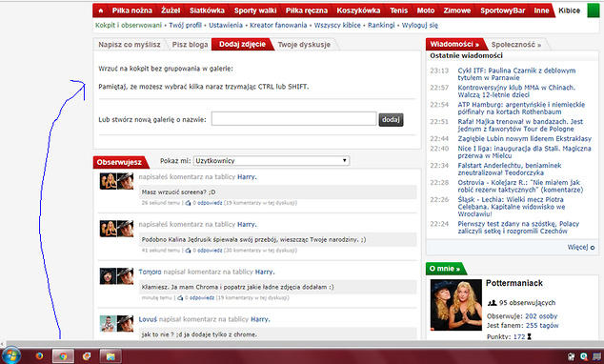Open the Tomoro user link
The height and width of the screenshot is (364, 604).
(x=150, y=272)
